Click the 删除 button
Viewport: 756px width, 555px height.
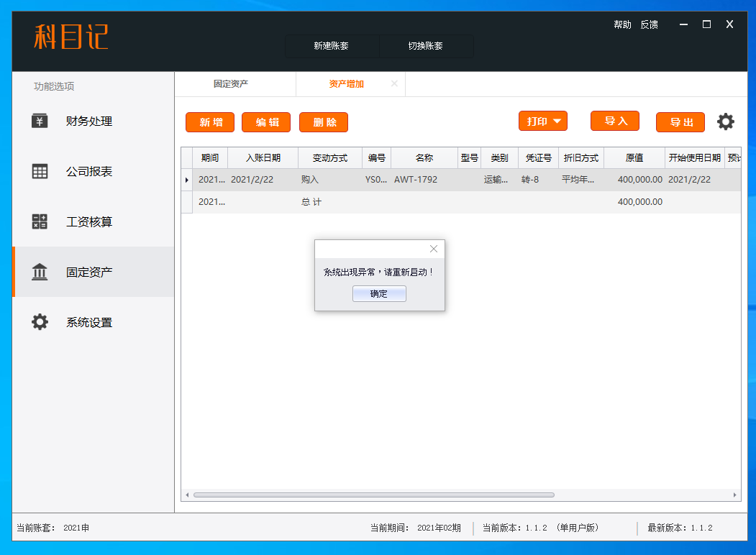click(x=324, y=122)
